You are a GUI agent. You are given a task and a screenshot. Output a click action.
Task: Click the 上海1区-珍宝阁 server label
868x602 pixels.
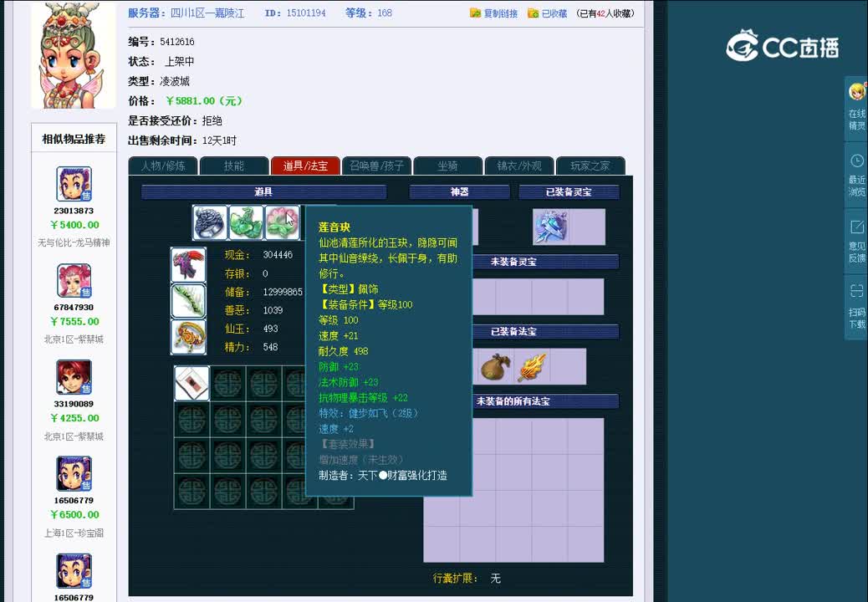point(74,533)
